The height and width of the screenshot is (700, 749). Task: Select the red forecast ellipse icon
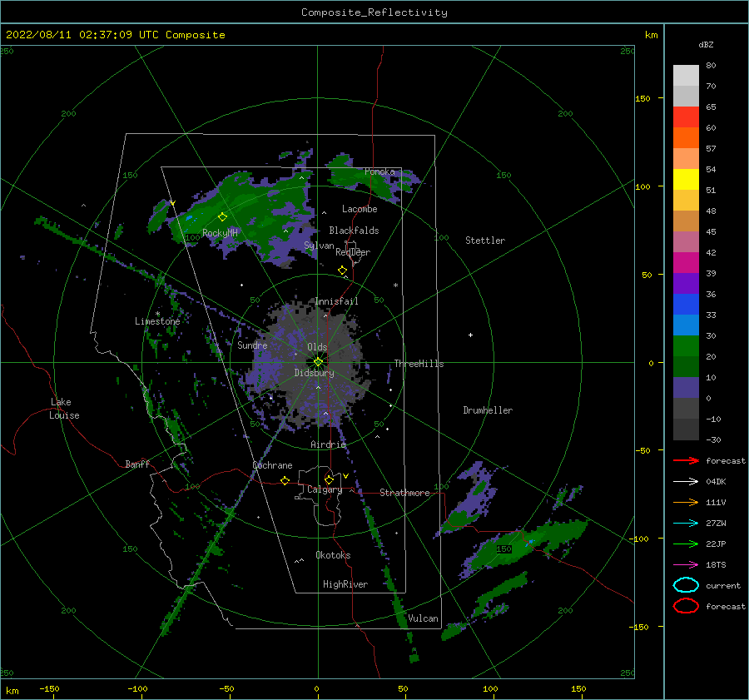click(686, 606)
